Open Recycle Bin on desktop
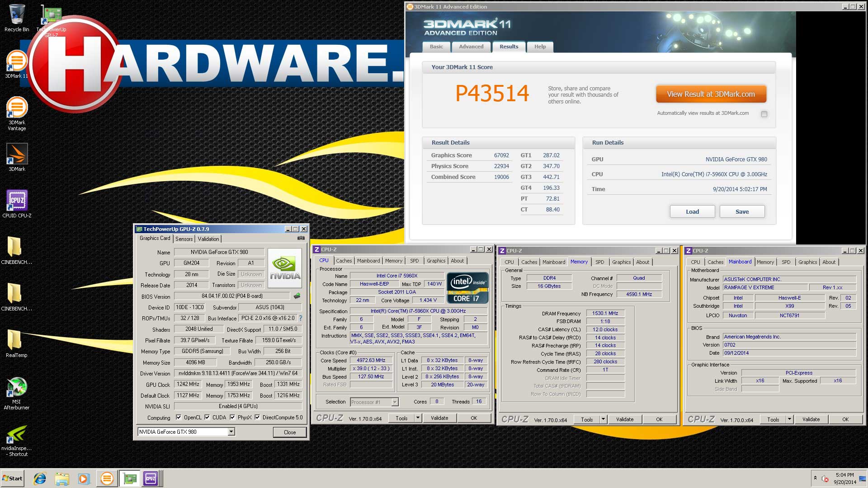Screen dimensions: 868x488 [17, 15]
